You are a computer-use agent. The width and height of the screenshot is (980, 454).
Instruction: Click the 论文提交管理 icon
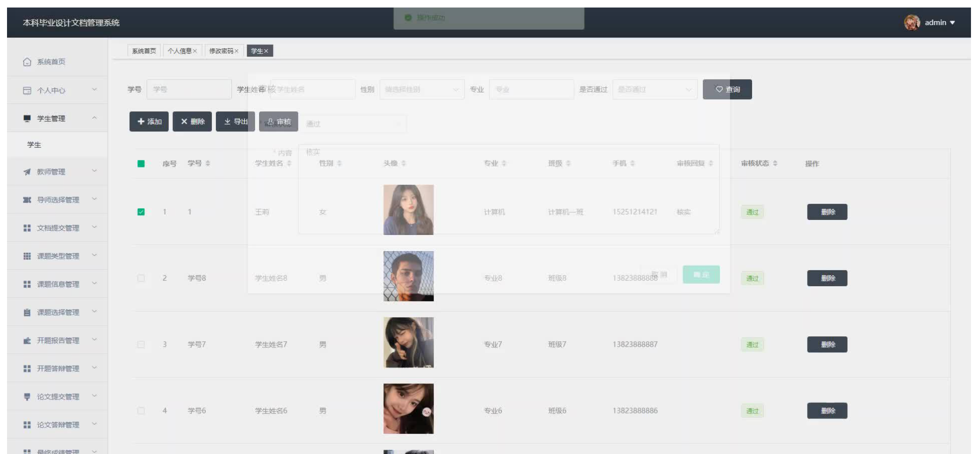click(x=27, y=396)
